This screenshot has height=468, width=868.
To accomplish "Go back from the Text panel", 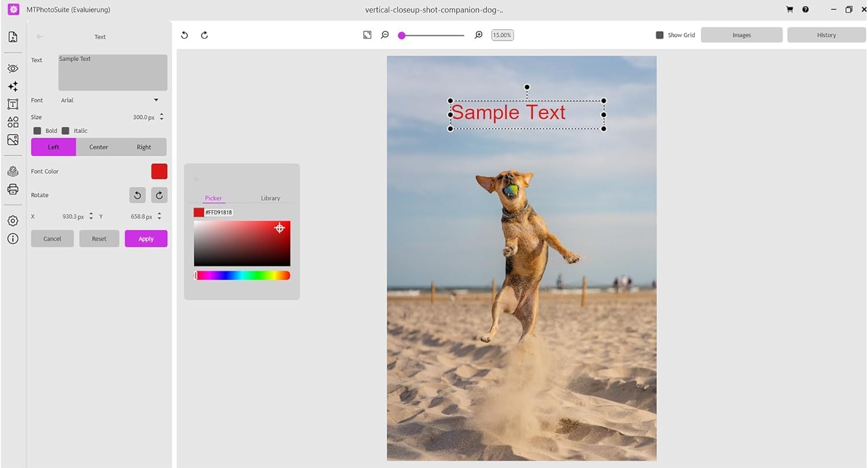I will [x=39, y=36].
